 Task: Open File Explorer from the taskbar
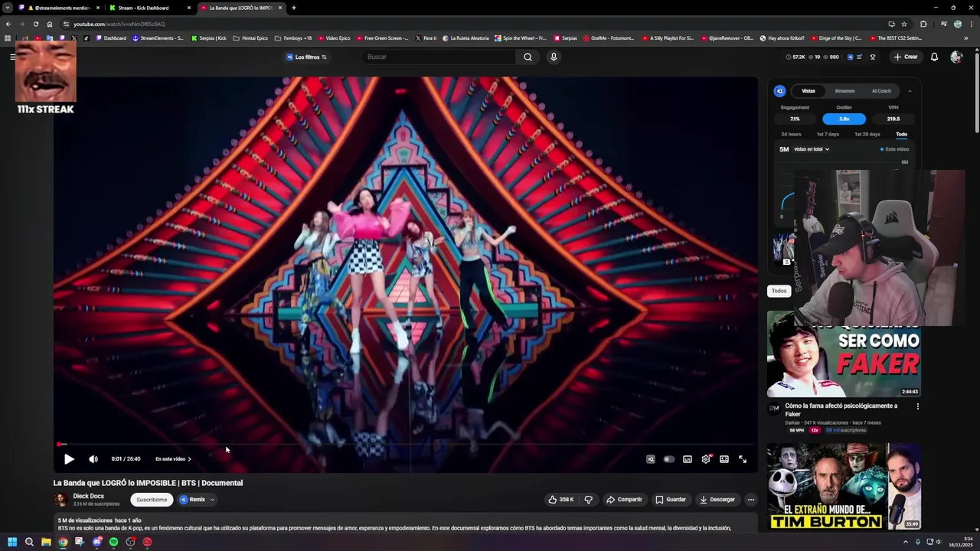[46, 542]
